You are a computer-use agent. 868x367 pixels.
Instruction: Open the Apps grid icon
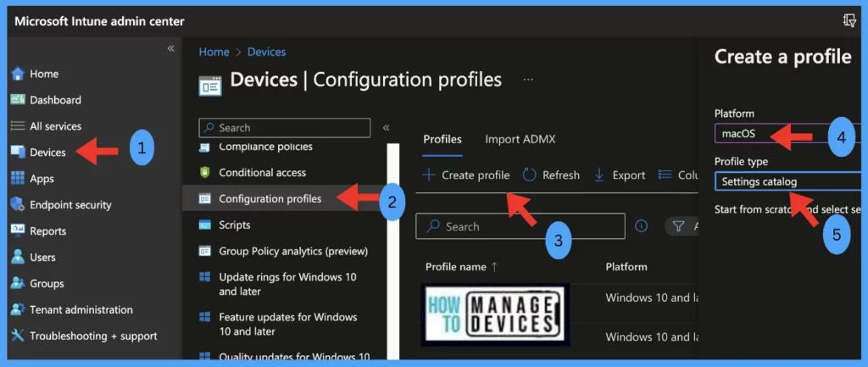[18, 178]
